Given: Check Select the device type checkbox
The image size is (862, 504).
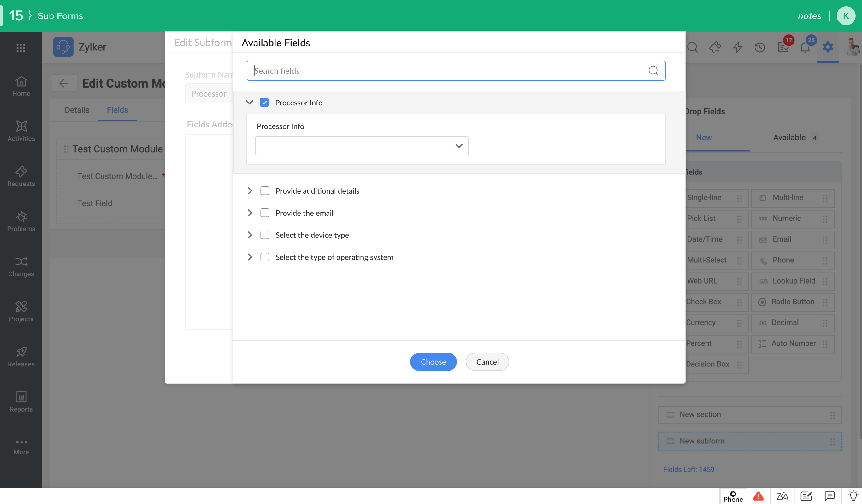Looking at the screenshot, I should pyautogui.click(x=265, y=235).
